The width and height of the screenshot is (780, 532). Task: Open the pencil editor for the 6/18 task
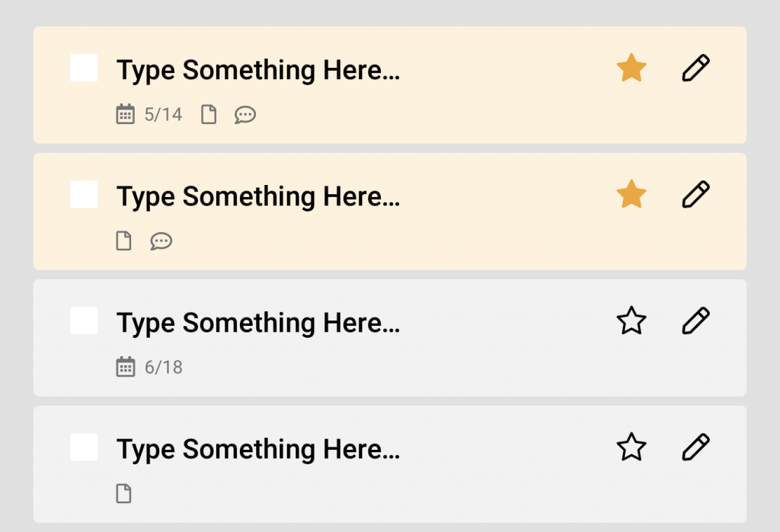click(695, 321)
